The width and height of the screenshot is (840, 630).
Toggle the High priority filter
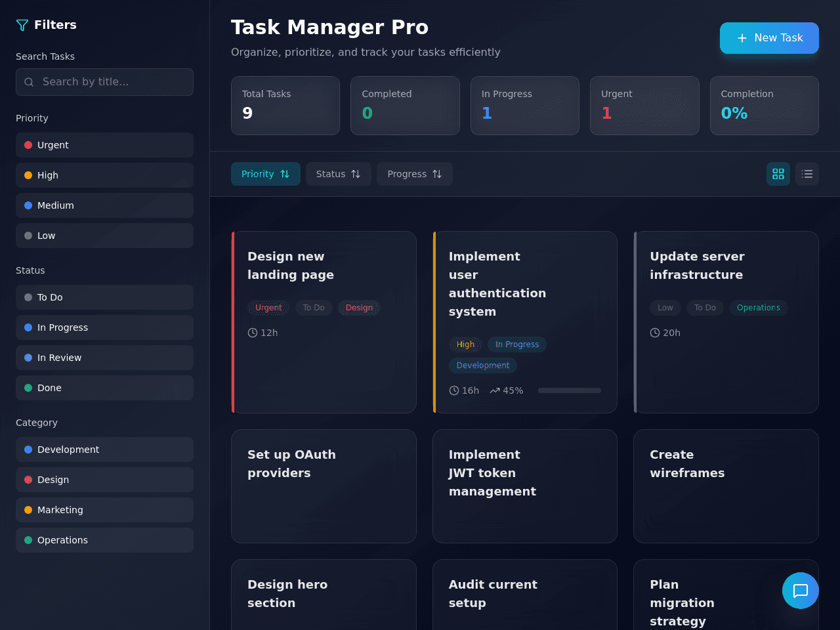point(104,175)
